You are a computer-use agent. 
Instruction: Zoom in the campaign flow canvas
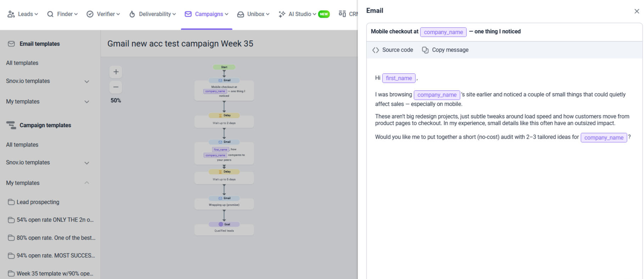116,72
